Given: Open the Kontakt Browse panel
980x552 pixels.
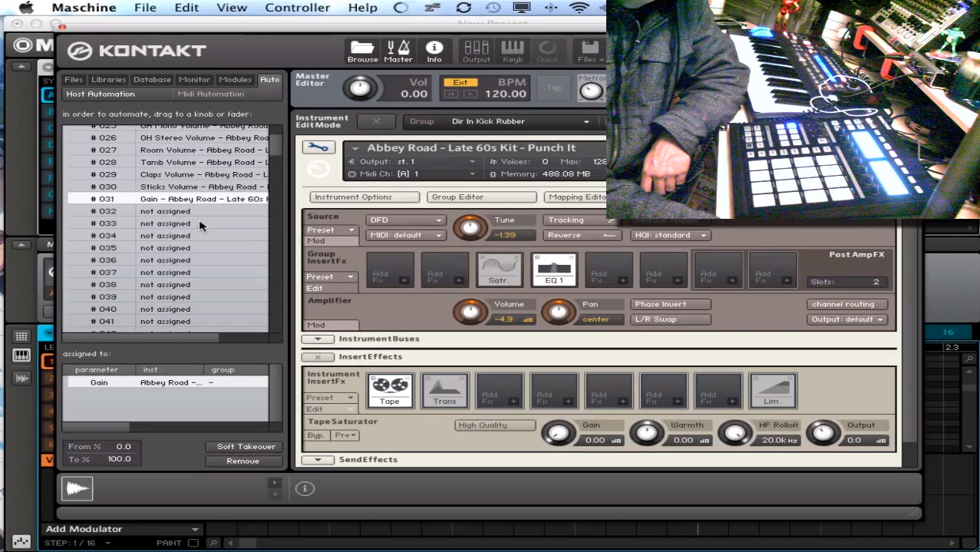Looking at the screenshot, I should point(362,51).
